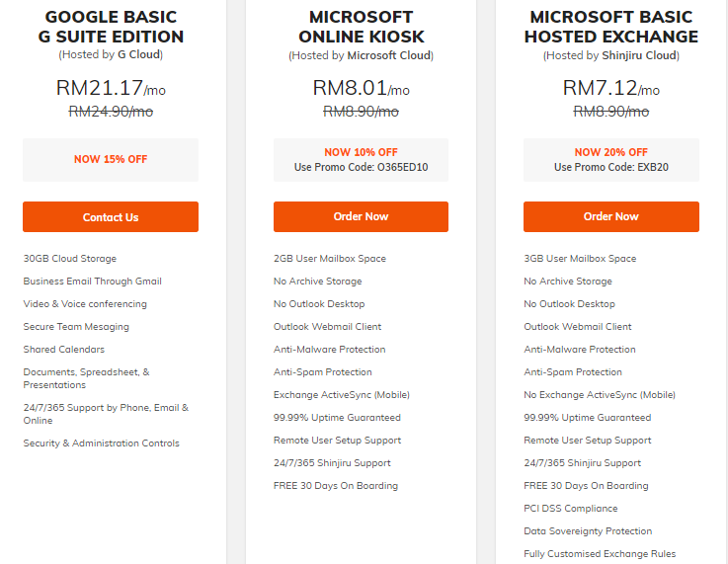Select the Microsoft Online Kiosk heading
This screenshot has height=564, width=728.
pyautogui.click(x=361, y=27)
